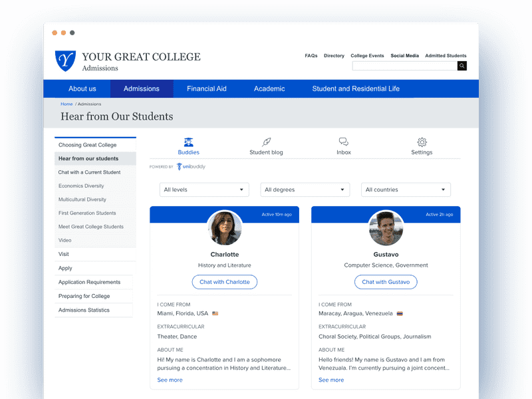Select the Financial Aid nav tab

pyautogui.click(x=206, y=88)
